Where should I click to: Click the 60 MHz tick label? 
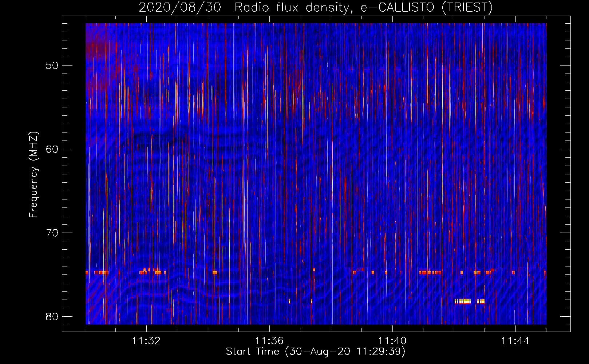pos(52,149)
